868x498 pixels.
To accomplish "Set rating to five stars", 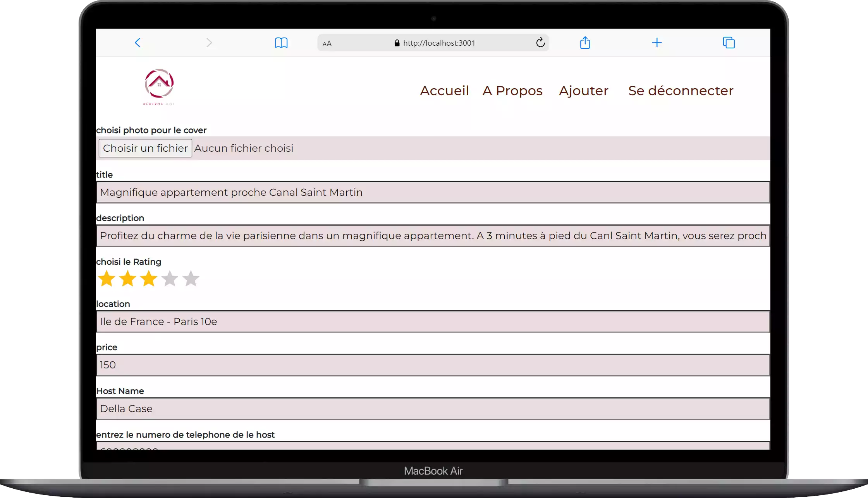I will coord(191,279).
